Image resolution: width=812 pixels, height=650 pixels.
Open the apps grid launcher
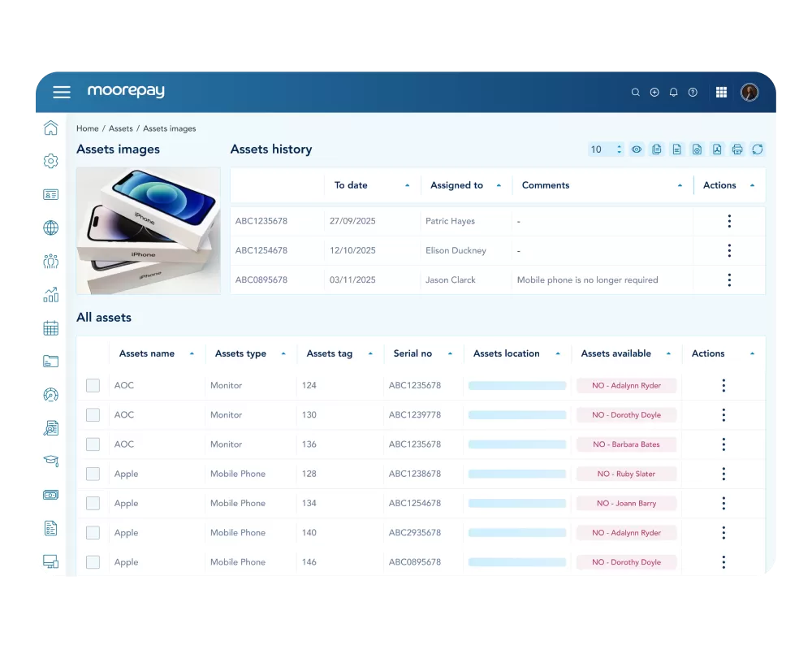721,93
